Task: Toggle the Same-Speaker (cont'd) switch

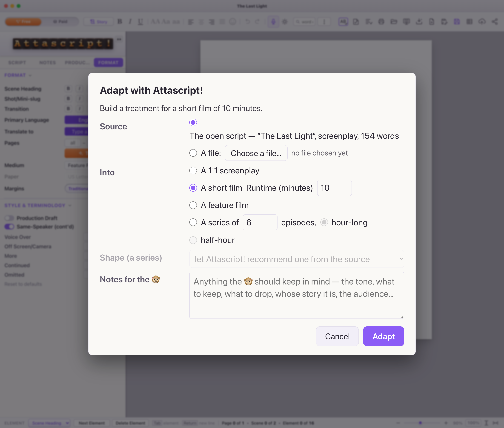Action: coord(9,227)
